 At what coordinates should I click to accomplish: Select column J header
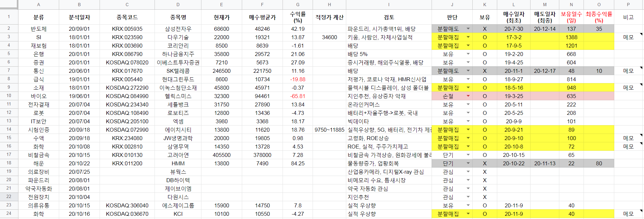pyautogui.click(x=452, y=5)
